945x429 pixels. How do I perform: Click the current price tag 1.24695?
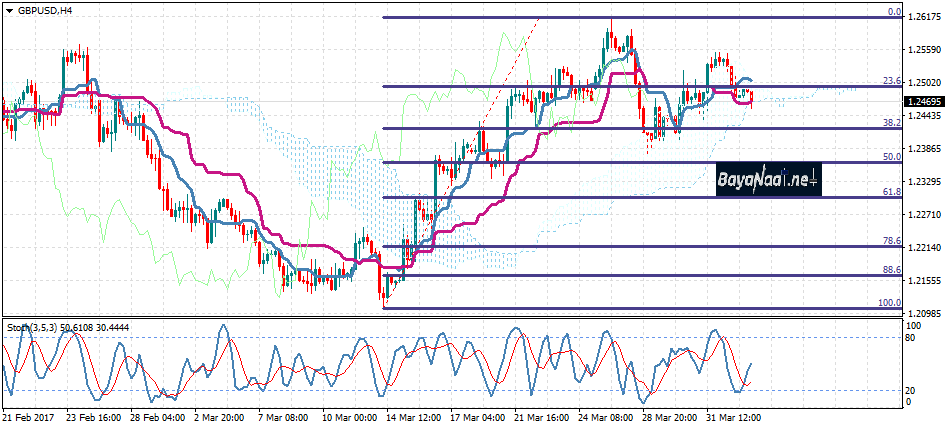(923, 102)
